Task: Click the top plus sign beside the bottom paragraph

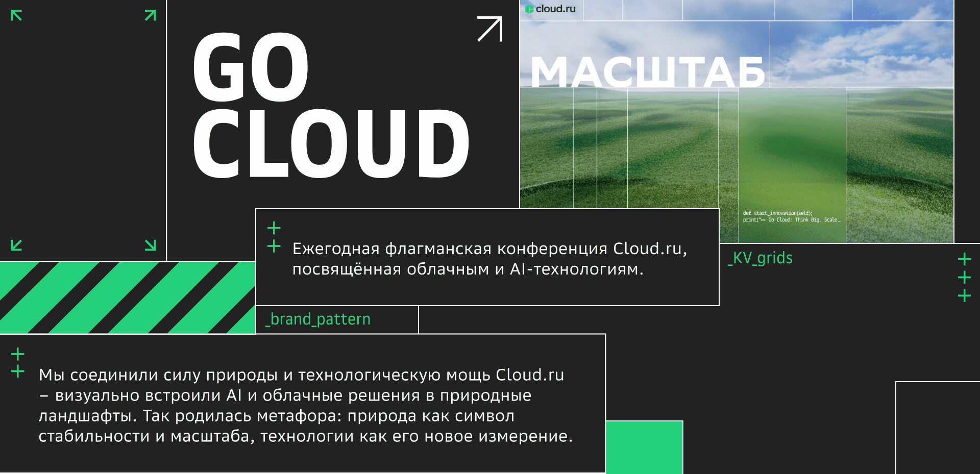Action: (18, 354)
